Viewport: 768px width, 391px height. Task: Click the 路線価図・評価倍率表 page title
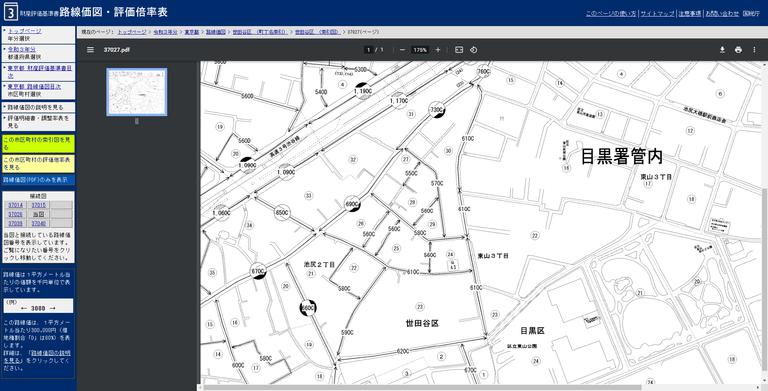114,12
